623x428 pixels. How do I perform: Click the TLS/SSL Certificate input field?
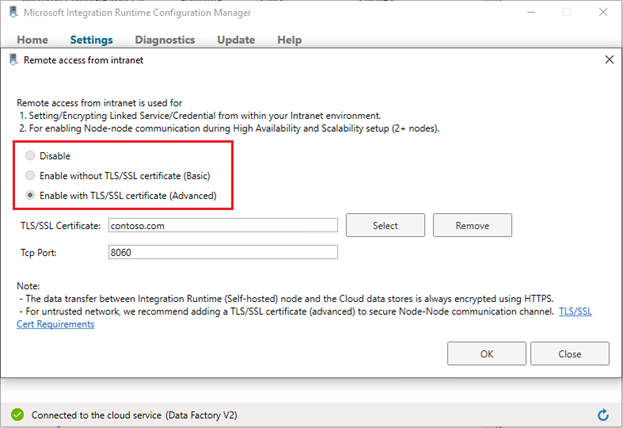223,225
